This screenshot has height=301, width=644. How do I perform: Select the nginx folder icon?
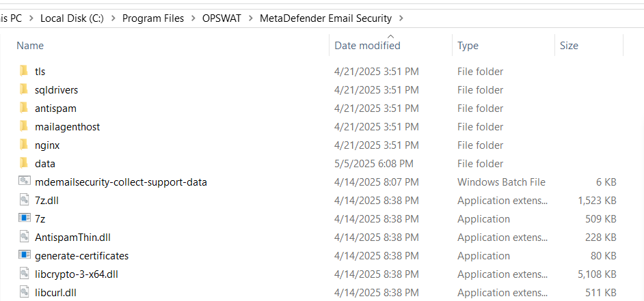click(24, 145)
